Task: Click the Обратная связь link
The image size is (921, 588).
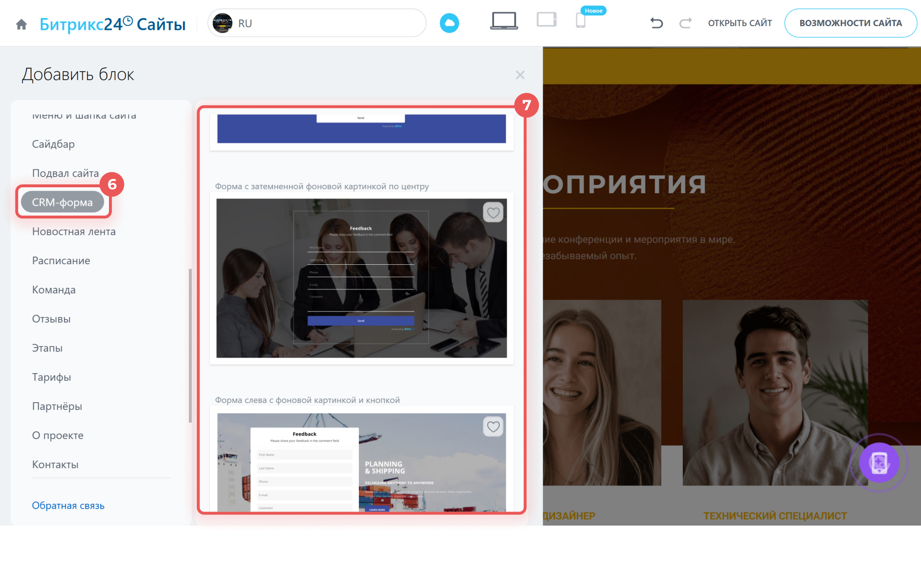Action: click(x=68, y=505)
